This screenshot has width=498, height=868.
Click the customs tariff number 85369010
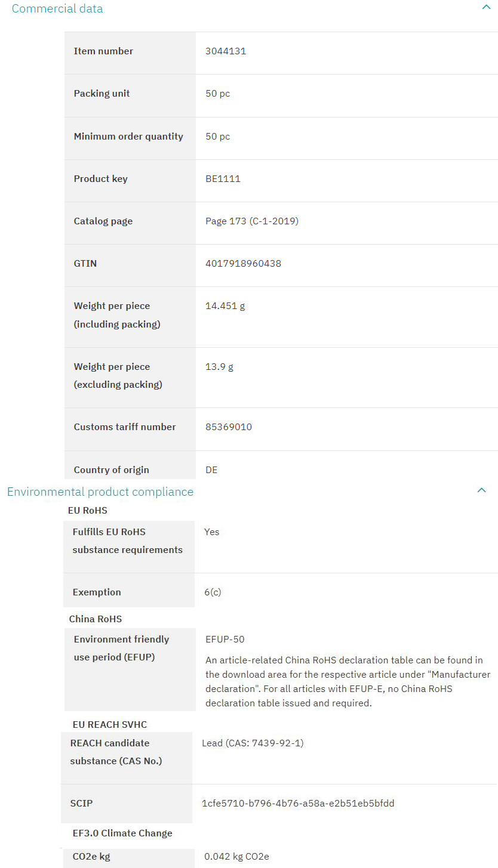229,427
